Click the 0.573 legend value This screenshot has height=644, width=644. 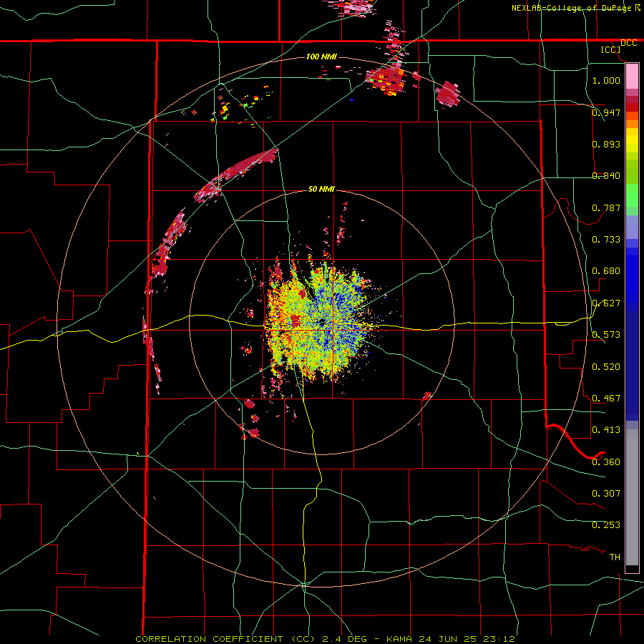(x=606, y=335)
